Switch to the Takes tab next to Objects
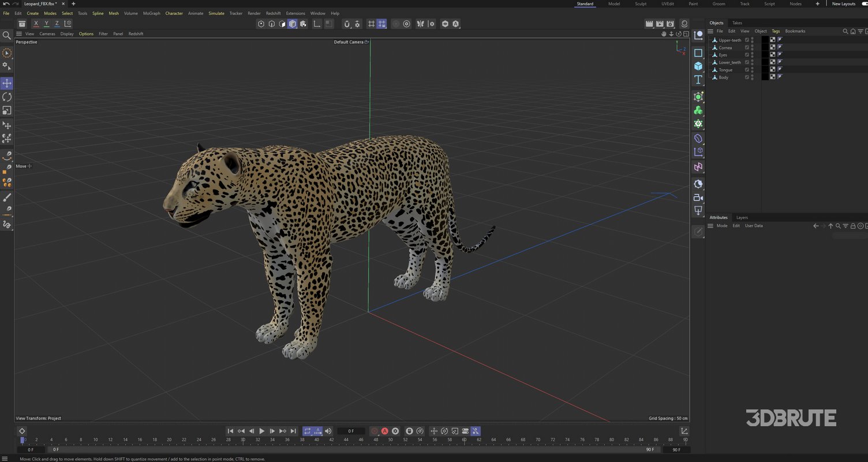Viewport: 868px width, 462px height. (737, 23)
